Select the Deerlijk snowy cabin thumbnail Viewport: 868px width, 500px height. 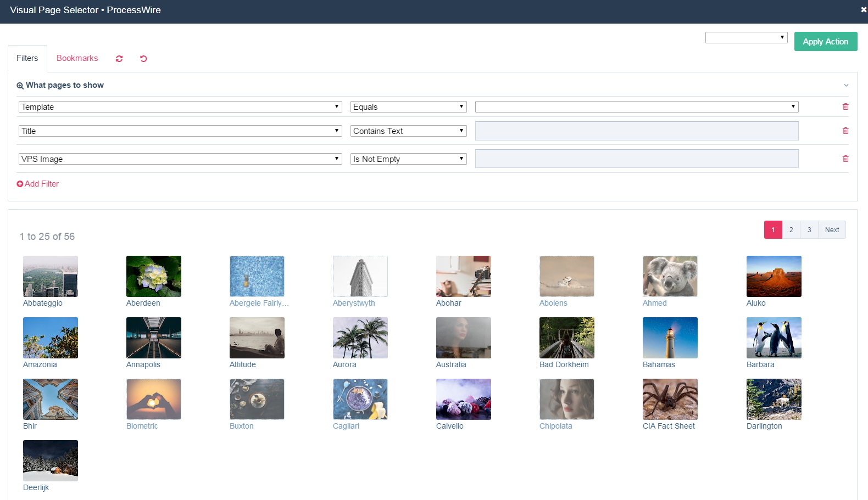51,460
